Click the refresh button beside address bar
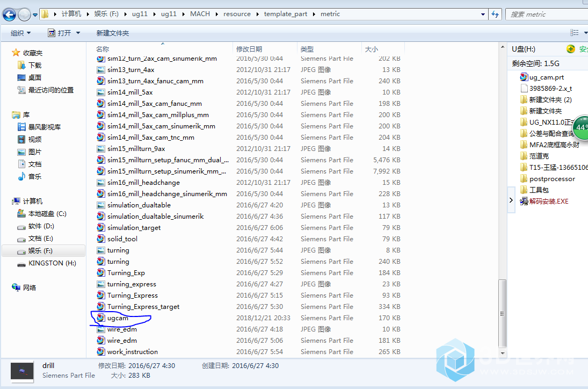Viewport: 588px width, 389px height. pyautogui.click(x=496, y=15)
